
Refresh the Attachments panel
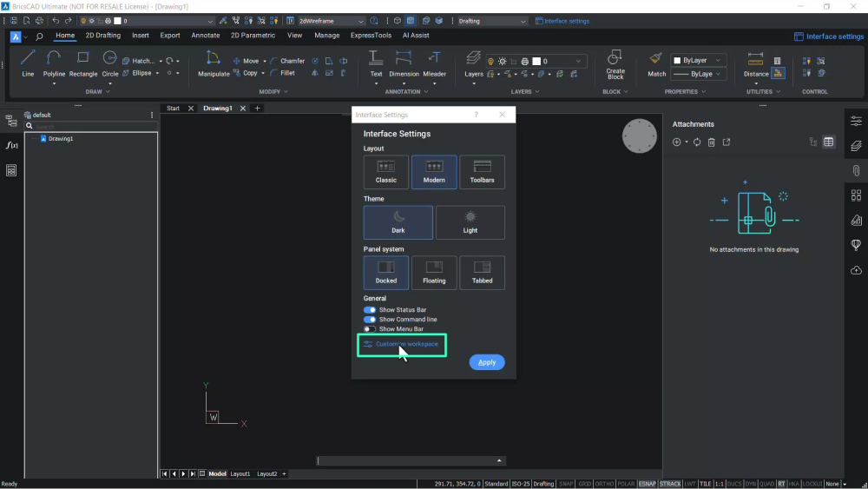[x=697, y=142]
